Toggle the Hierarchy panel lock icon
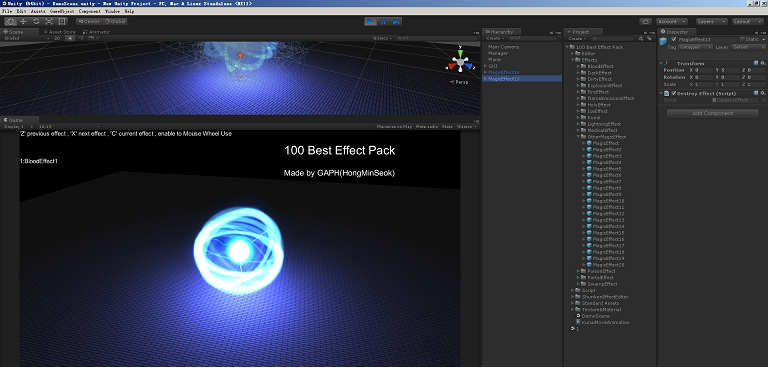This screenshot has height=381, width=768. click(x=551, y=32)
